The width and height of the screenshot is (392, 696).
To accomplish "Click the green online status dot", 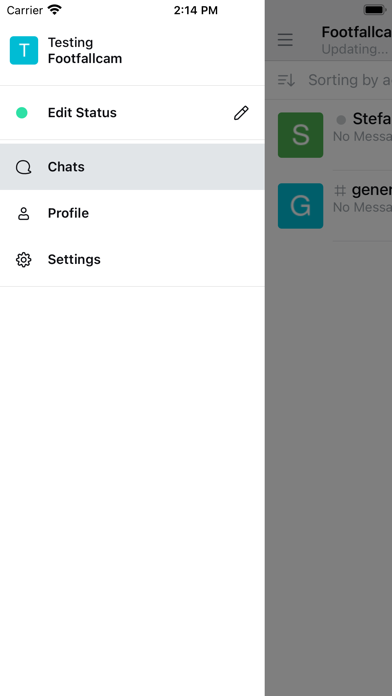I will 22,113.
